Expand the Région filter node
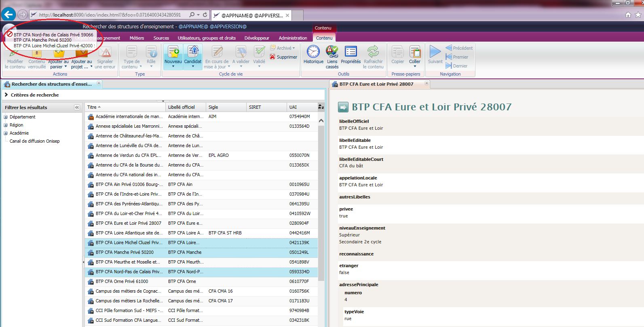The height and width of the screenshot is (327, 644). click(6, 125)
